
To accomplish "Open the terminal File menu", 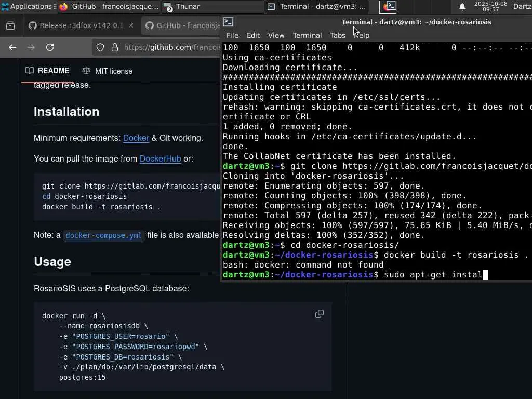I will point(232,35).
